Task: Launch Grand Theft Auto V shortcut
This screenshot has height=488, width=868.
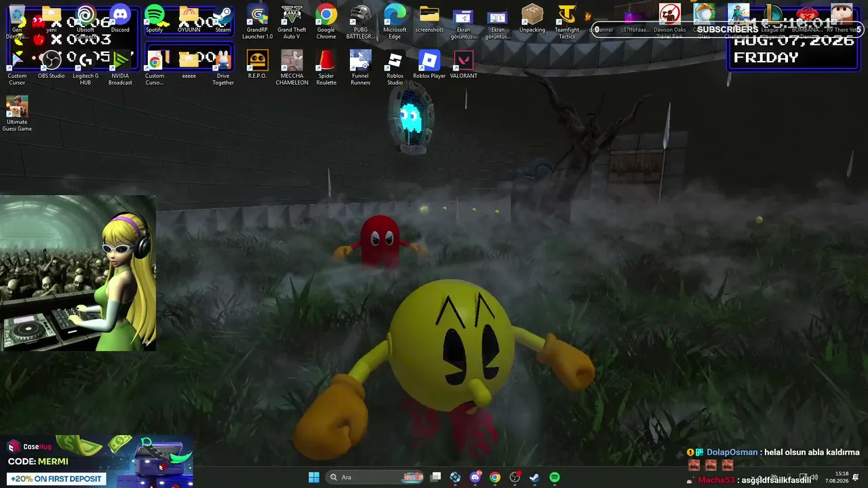Action: click(292, 22)
